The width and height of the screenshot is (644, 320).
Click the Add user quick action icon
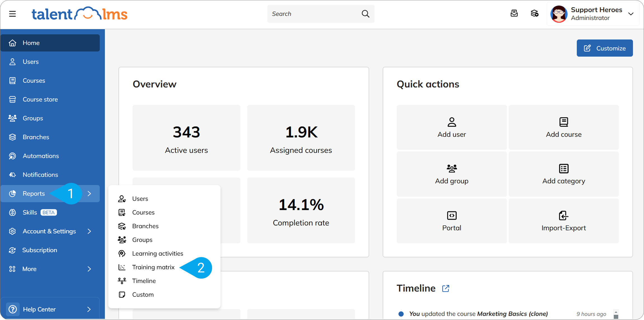[452, 122]
